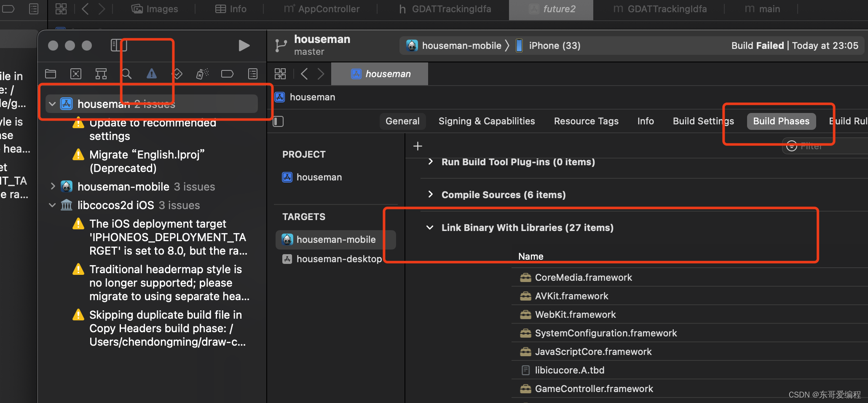This screenshot has width=868, height=403.
Task: Collapse the houseman 2 issues group
Action: point(52,104)
